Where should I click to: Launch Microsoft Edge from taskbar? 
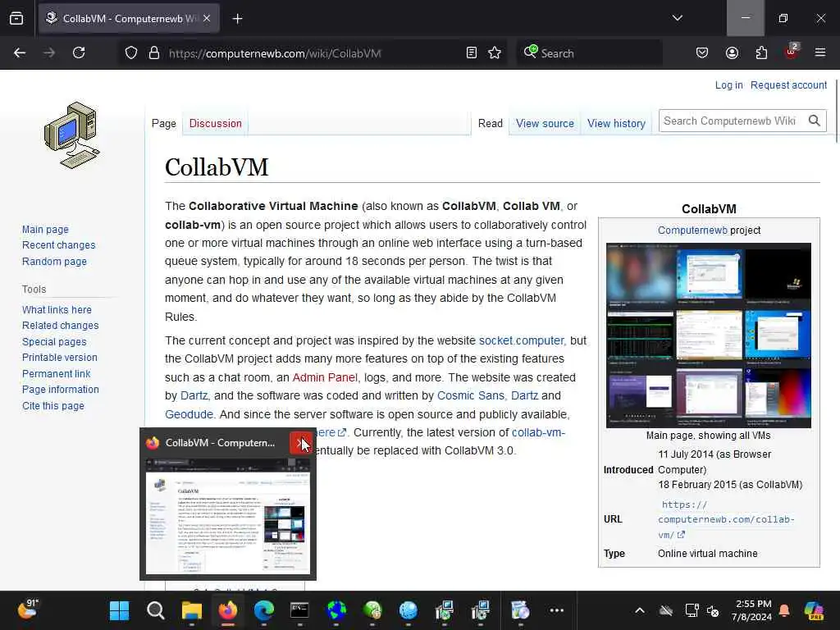[263, 610]
